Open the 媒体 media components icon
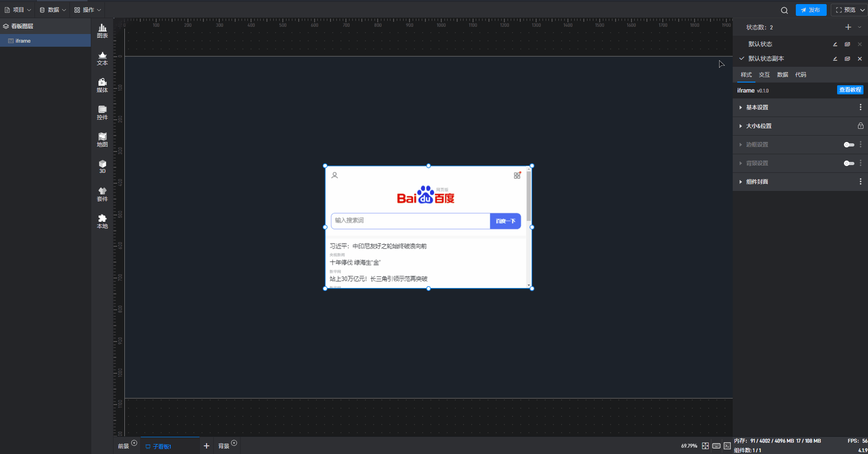 click(102, 85)
